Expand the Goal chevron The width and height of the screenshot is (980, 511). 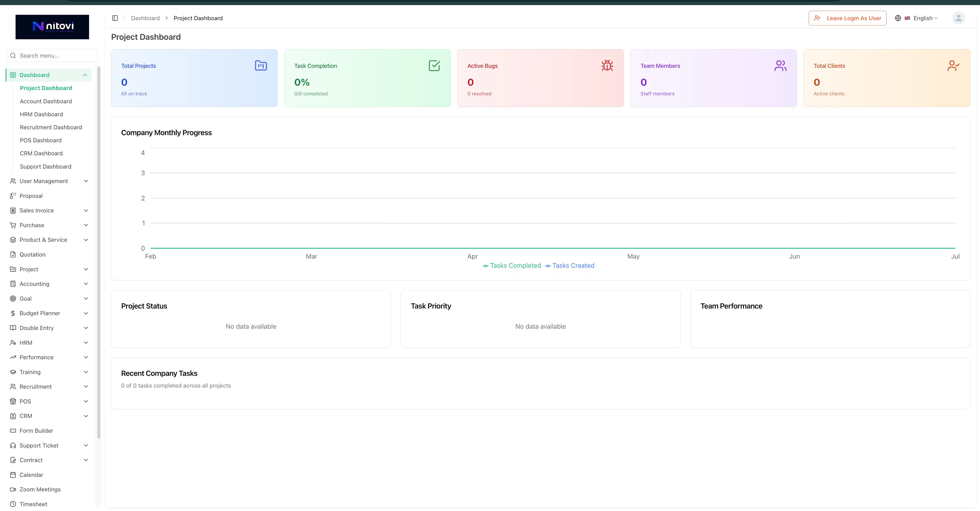click(86, 299)
